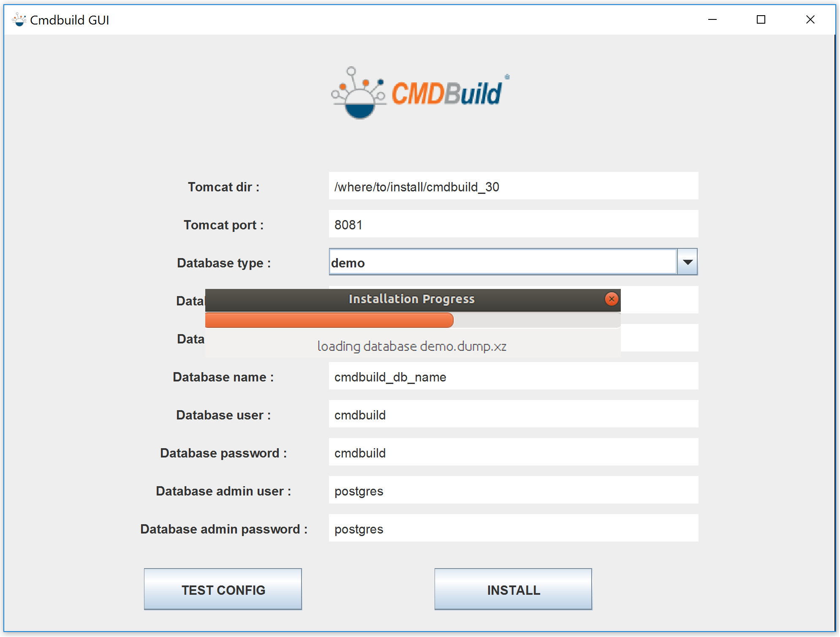Select the demo combo box field
Image resolution: width=840 pixels, height=637 pixels.
coord(503,262)
